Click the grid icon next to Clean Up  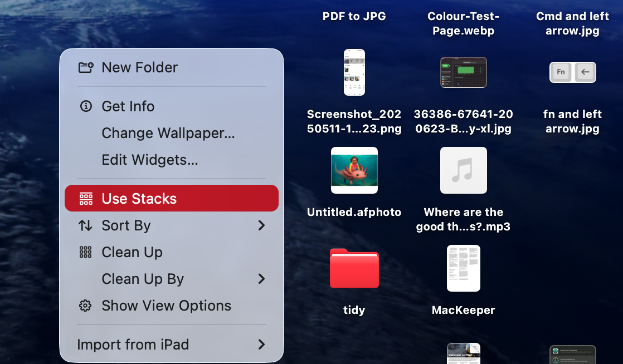coord(85,252)
